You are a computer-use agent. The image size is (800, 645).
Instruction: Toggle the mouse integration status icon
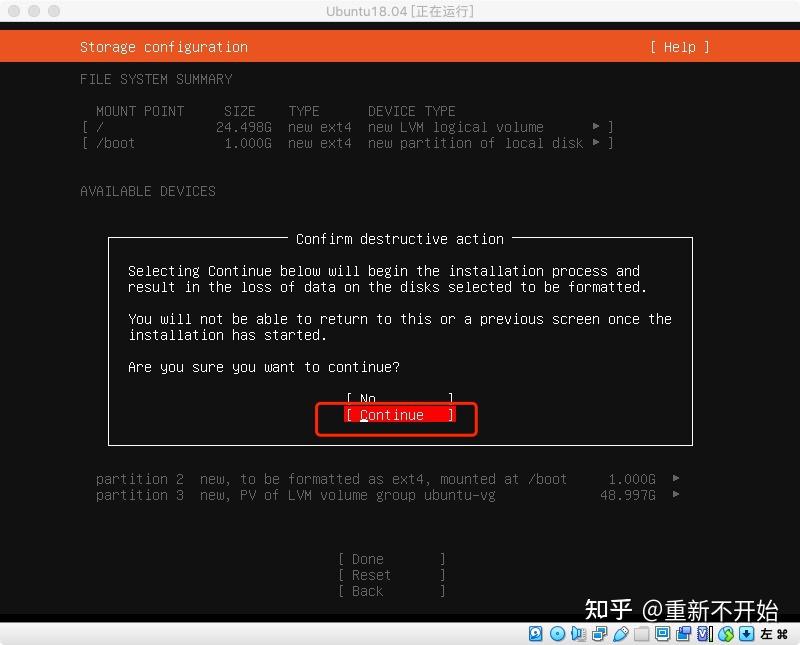[x=726, y=634]
